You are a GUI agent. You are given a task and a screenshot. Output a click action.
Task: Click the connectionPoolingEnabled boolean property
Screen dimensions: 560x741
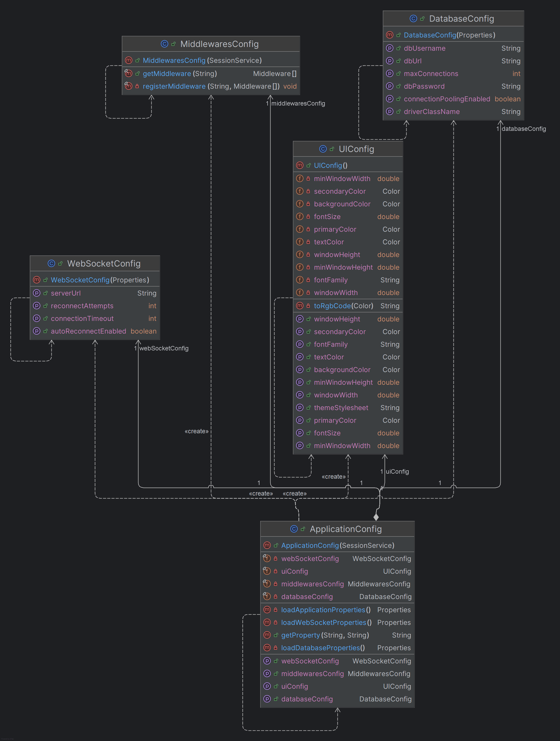(447, 99)
